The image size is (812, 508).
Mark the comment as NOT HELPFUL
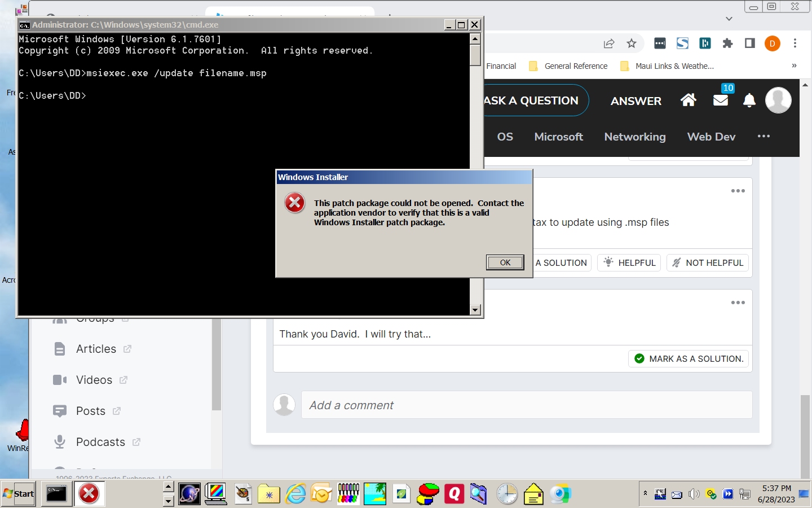[708, 262]
